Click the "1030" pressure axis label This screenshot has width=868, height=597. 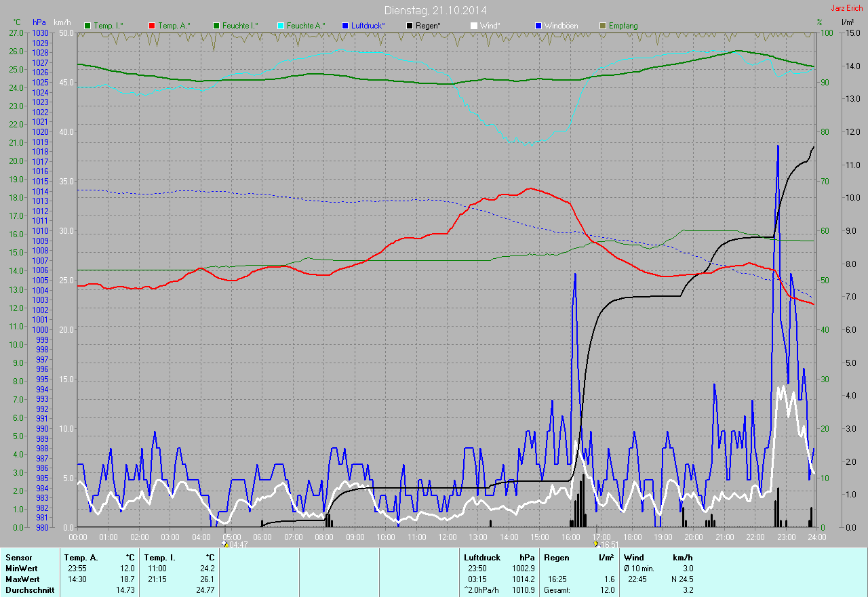(x=40, y=33)
